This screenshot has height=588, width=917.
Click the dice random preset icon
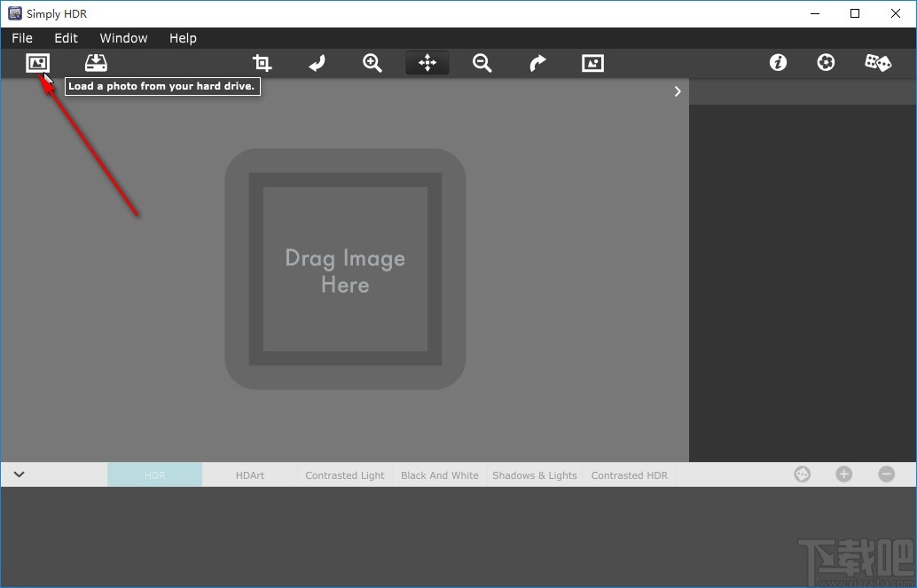click(x=878, y=63)
